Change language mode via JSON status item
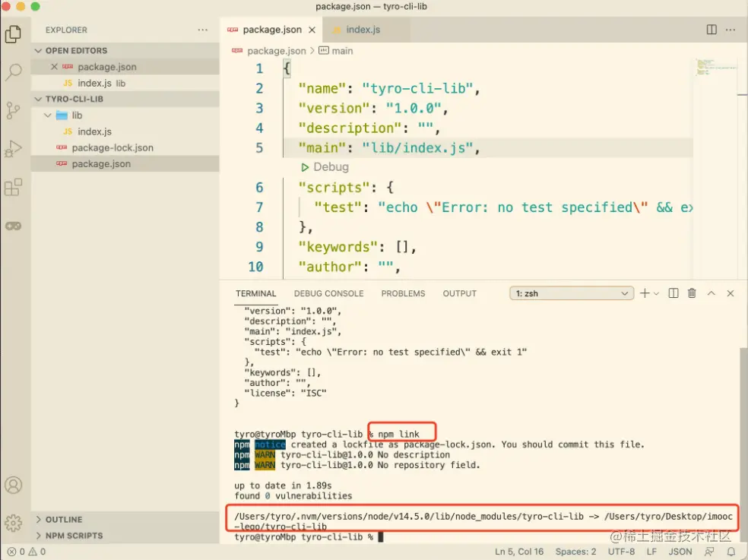Screen dimensions: 748x560 (680, 552)
